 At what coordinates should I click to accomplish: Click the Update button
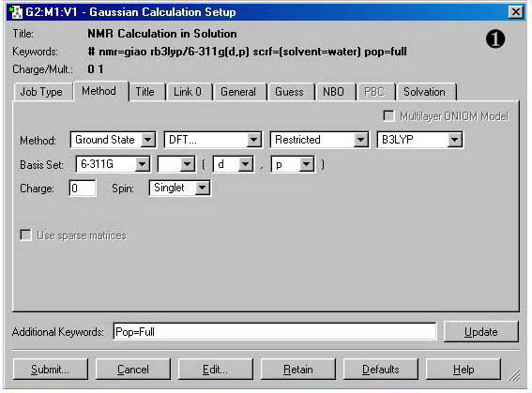click(x=480, y=332)
